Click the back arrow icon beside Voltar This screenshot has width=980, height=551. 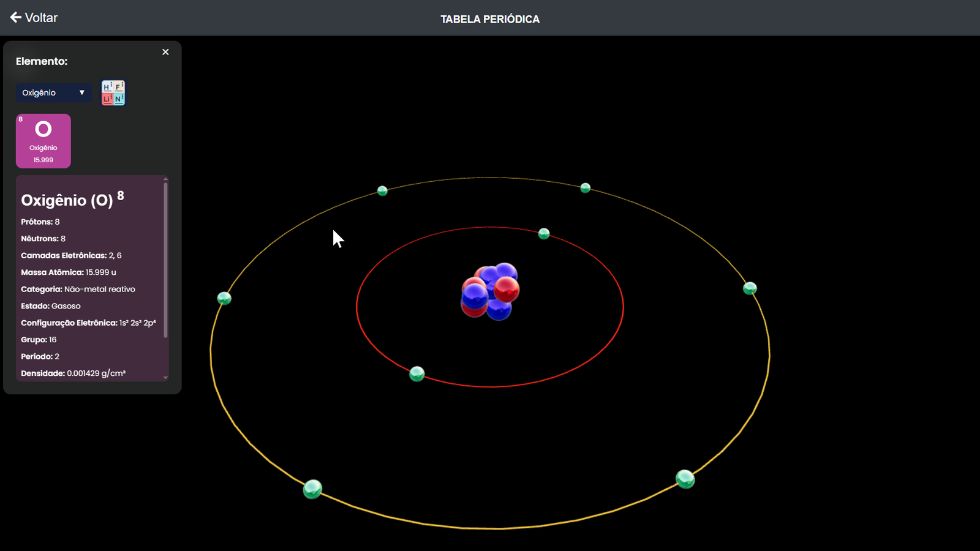16,18
